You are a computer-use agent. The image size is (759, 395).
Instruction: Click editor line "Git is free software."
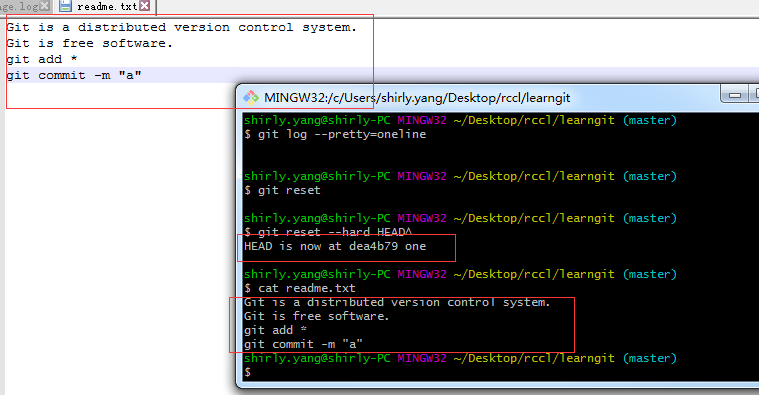coord(90,44)
